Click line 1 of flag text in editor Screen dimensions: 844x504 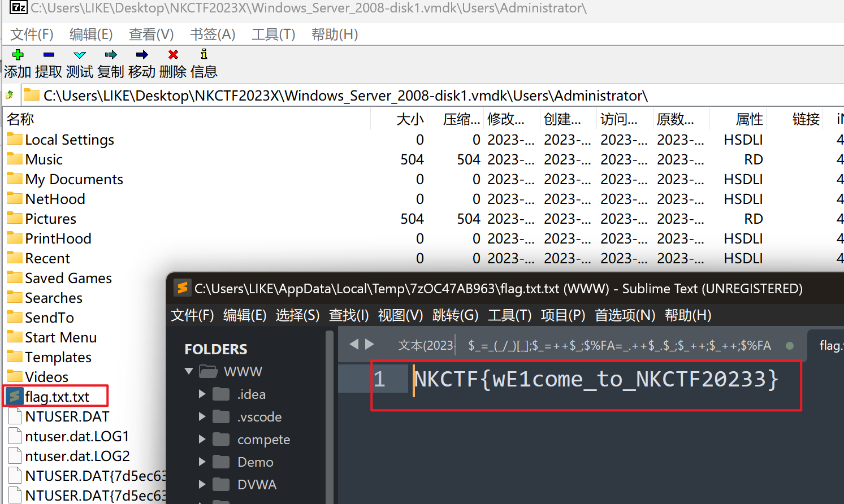click(x=596, y=379)
